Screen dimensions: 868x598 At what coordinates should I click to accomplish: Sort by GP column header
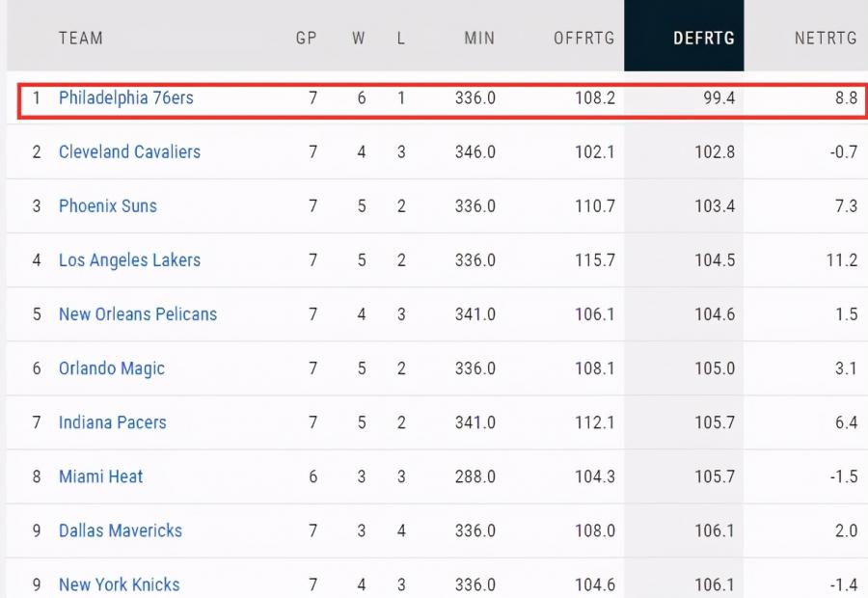point(307,38)
